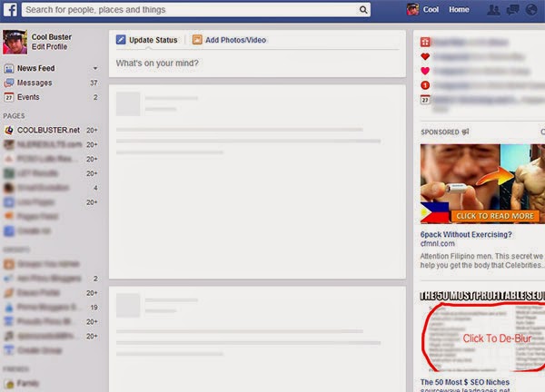Click the Update Status pencil icon
The height and width of the screenshot is (392, 545).
point(121,40)
